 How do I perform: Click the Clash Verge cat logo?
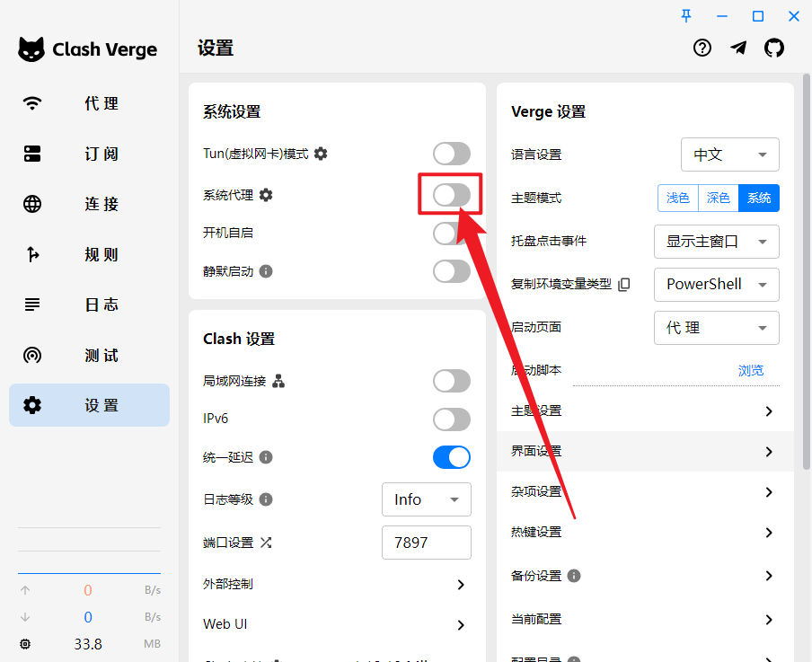[x=31, y=49]
